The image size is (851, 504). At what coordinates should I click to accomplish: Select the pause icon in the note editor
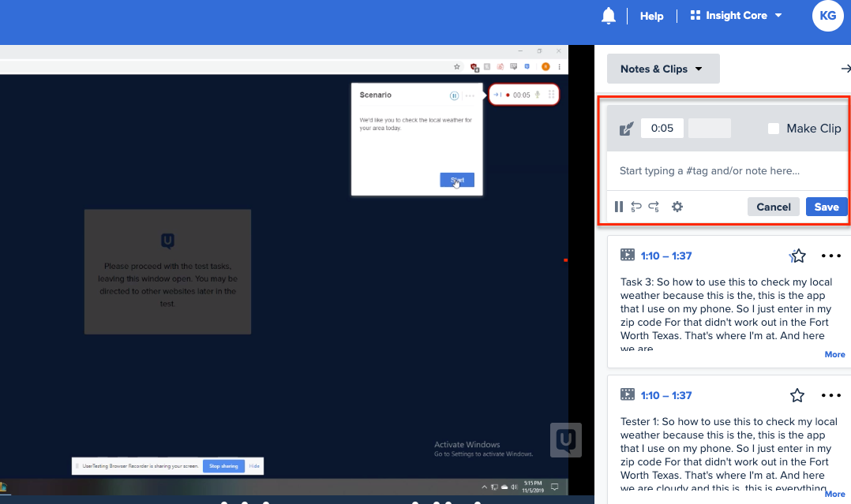coord(619,207)
